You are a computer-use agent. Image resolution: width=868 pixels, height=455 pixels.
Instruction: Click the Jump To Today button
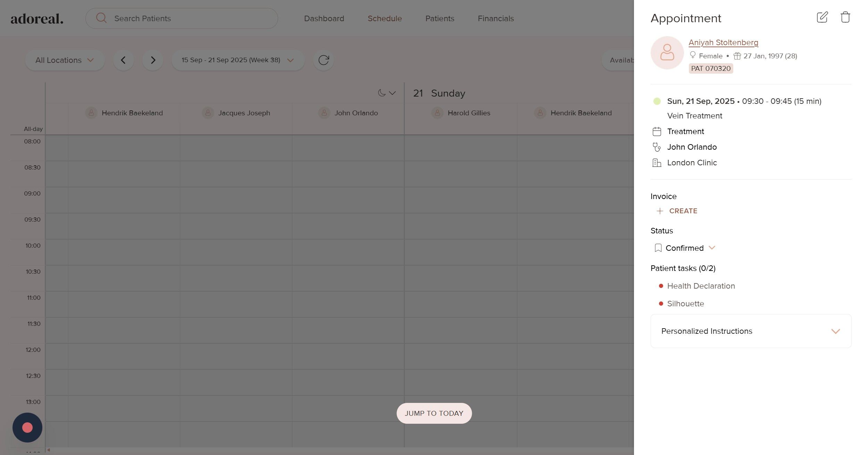click(x=434, y=413)
